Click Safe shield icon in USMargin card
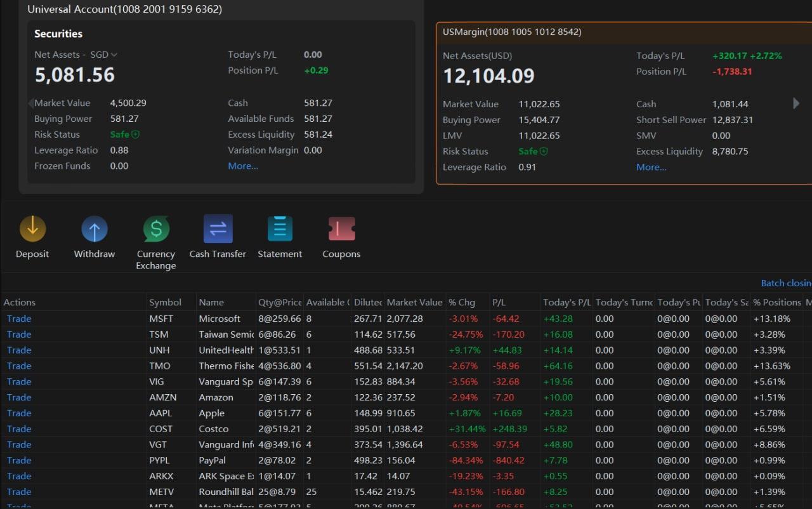 pos(544,152)
